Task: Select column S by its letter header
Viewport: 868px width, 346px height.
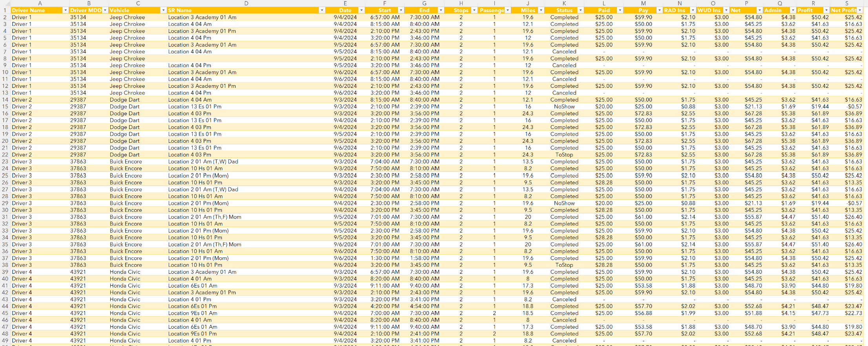Action: pyautogui.click(x=846, y=3)
